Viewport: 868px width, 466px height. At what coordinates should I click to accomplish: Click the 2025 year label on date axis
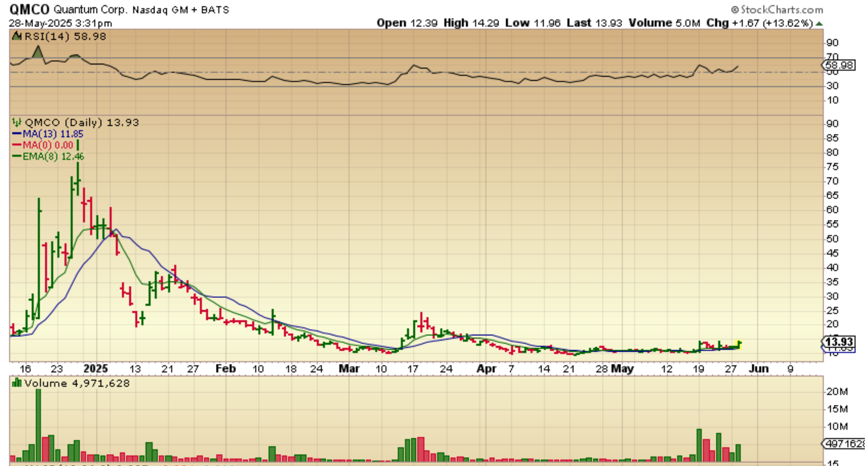pos(96,369)
